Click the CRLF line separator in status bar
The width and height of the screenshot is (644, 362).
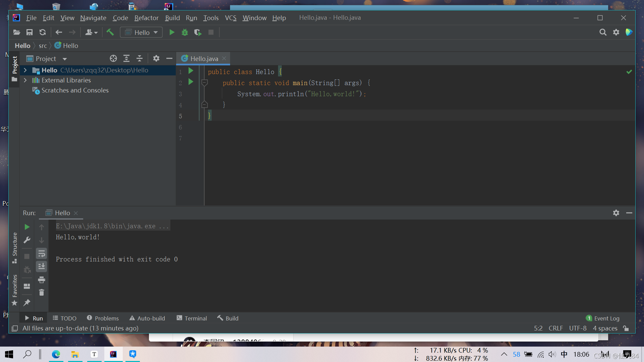(x=555, y=328)
